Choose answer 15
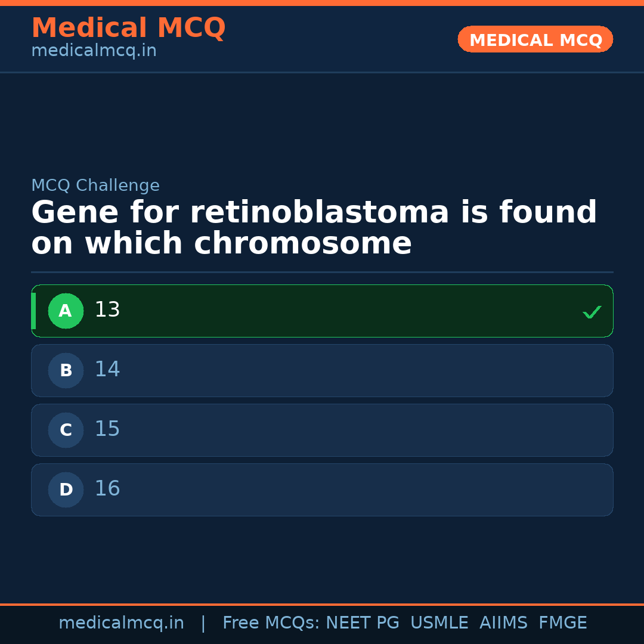 [107, 429]
